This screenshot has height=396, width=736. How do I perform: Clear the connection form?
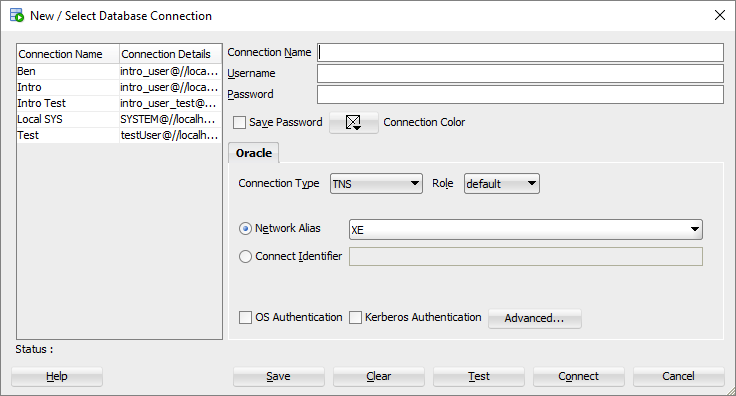coord(378,376)
